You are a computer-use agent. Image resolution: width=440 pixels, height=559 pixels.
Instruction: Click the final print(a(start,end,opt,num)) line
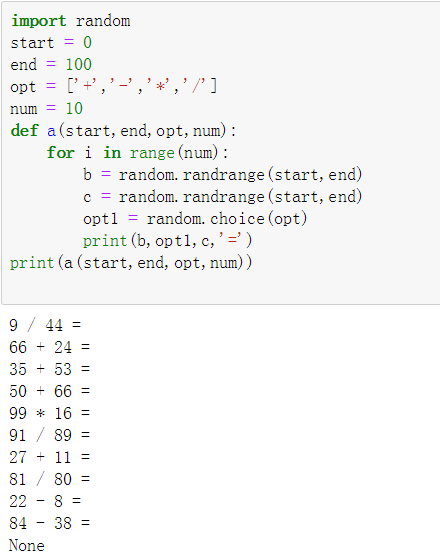point(131,263)
